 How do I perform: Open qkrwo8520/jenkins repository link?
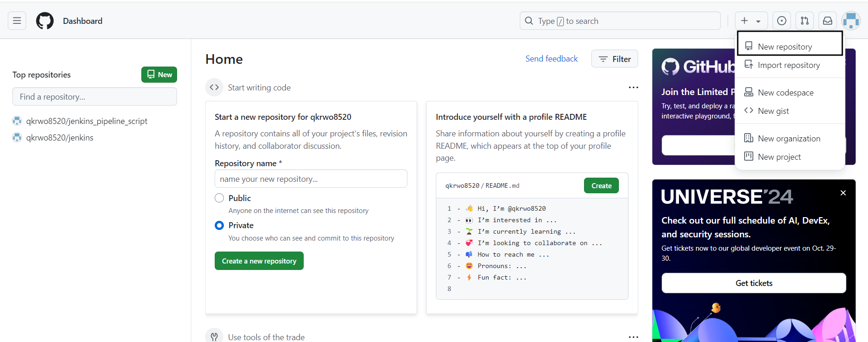pyautogui.click(x=60, y=137)
